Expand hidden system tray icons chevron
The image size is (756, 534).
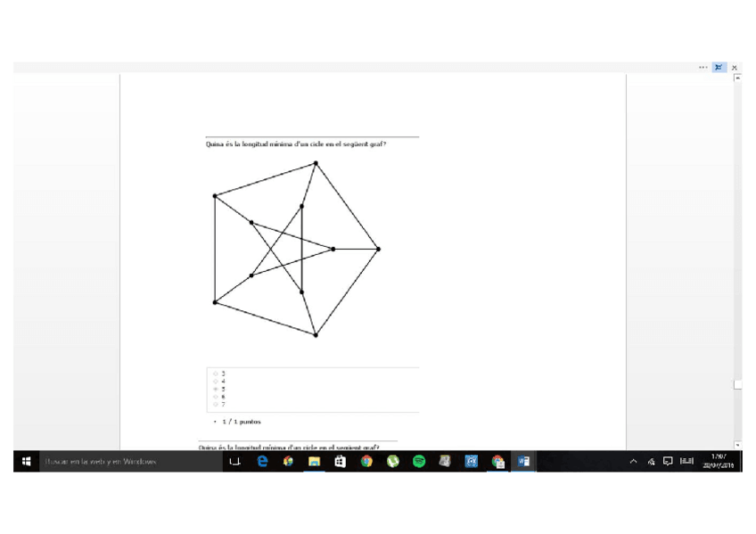(634, 461)
